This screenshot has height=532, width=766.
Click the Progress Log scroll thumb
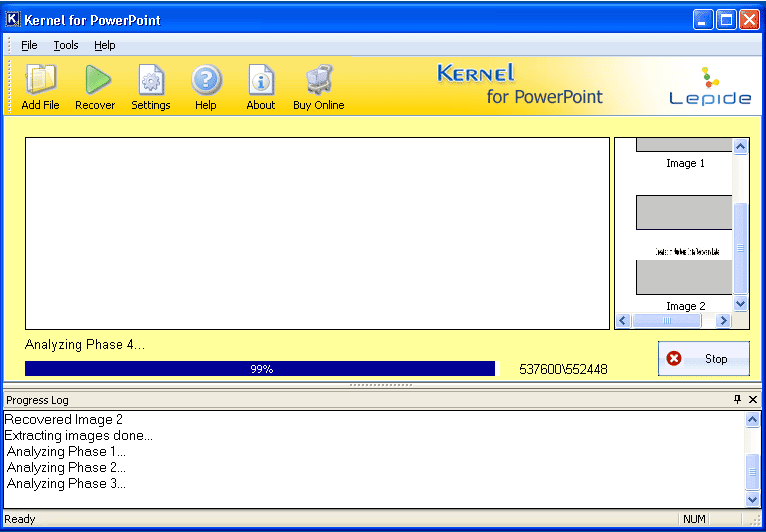(752, 472)
